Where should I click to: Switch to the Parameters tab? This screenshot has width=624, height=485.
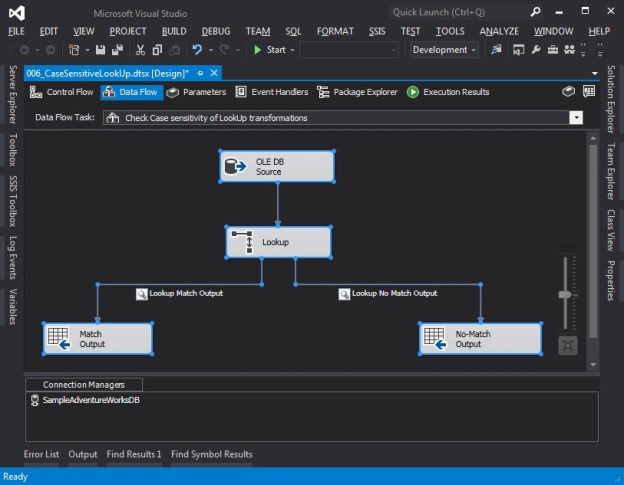coord(196,92)
